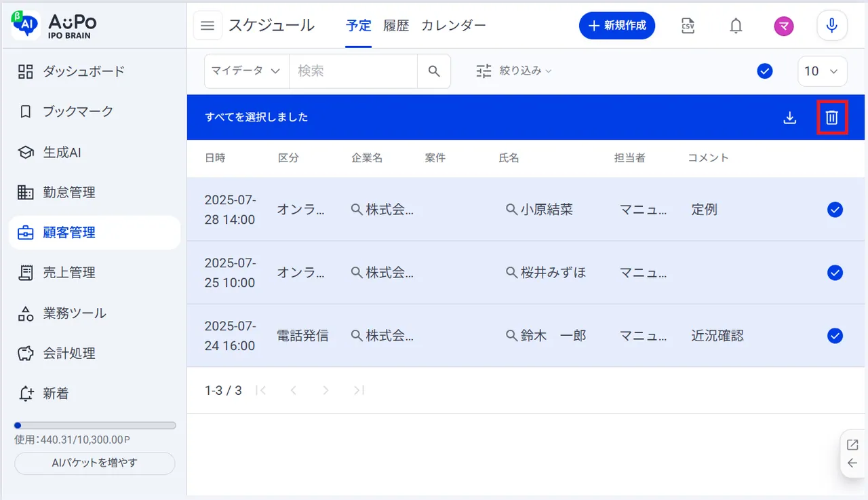The height and width of the screenshot is (500, 868).
Task: Uncheck the 定例 row checkbox
Action: 835,210
